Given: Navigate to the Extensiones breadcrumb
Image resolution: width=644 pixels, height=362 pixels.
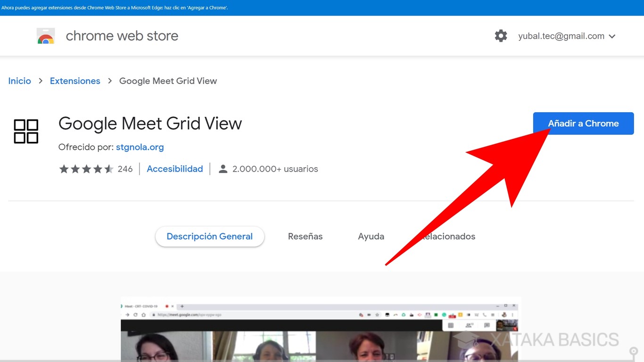Looking at the screenshot, I should (75, 81).
